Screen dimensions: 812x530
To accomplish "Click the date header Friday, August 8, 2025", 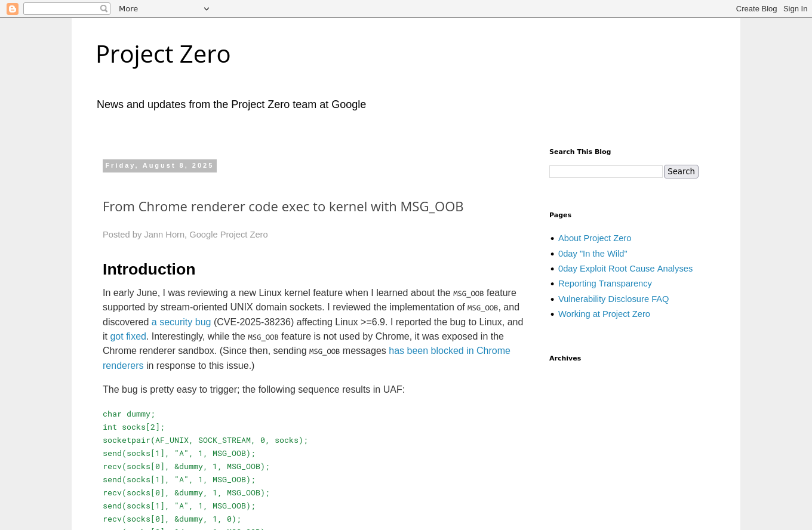I will pyautogui.click(x=159, y=166).
